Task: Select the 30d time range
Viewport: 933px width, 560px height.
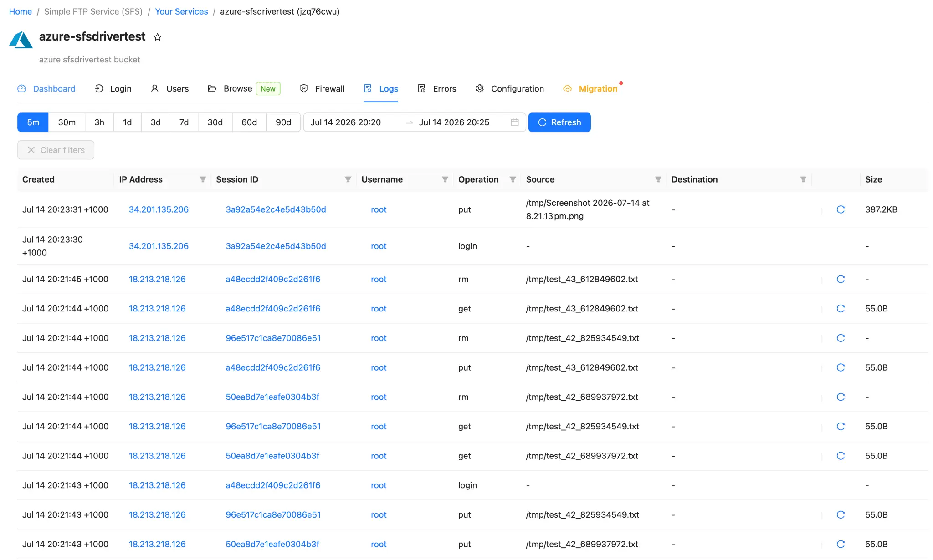Action: point(215,122)
